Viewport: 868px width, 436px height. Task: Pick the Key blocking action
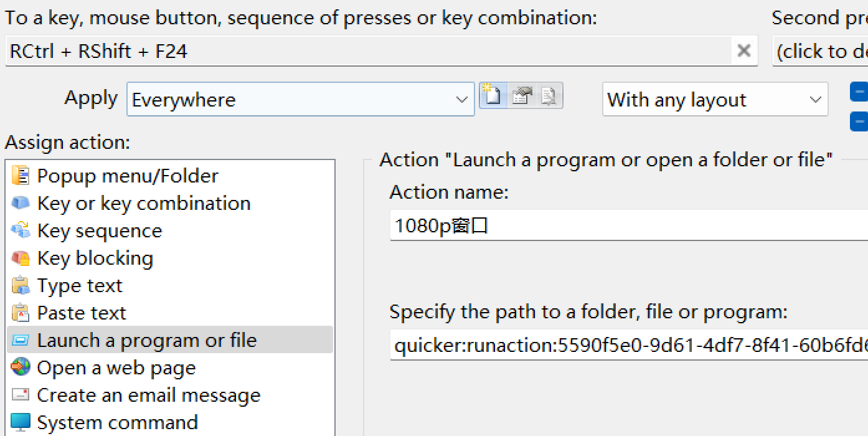click(95, 258)
